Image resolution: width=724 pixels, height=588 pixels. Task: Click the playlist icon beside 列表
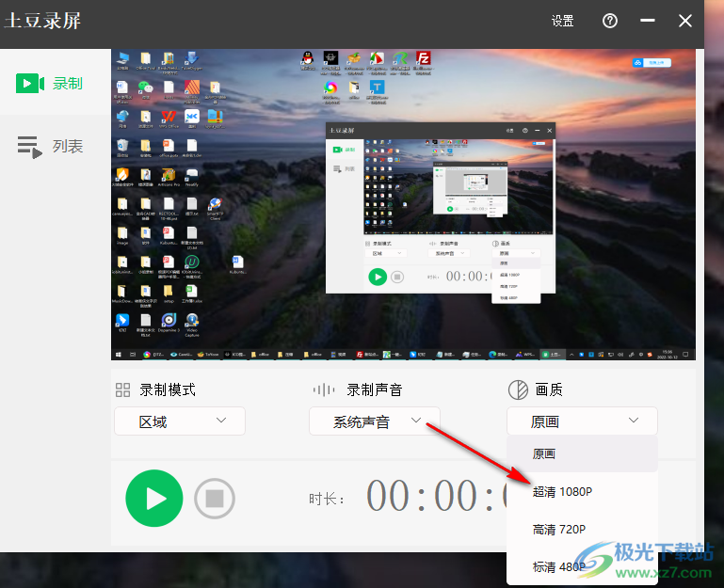pyautogui.click(x=30, y=147)
